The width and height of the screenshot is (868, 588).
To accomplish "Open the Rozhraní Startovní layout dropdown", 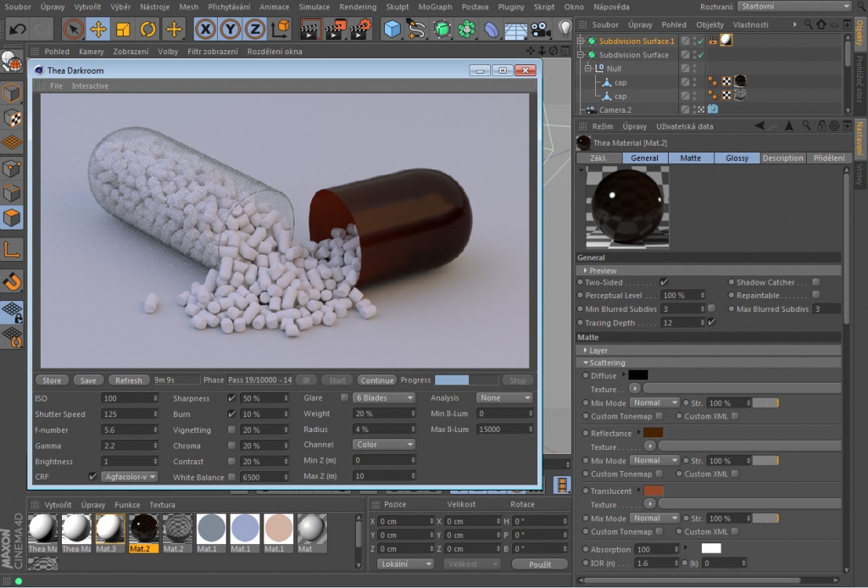I will coord(795,7).
